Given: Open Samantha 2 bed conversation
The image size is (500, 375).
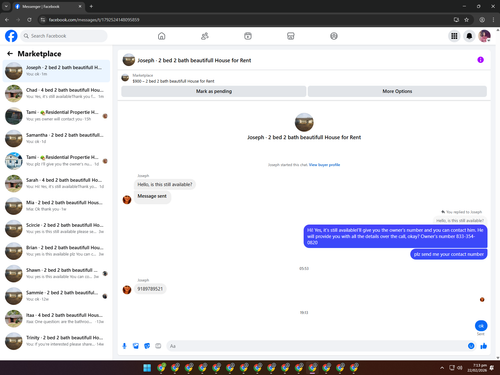Looking at the screenshot, I should coord(56,138).
